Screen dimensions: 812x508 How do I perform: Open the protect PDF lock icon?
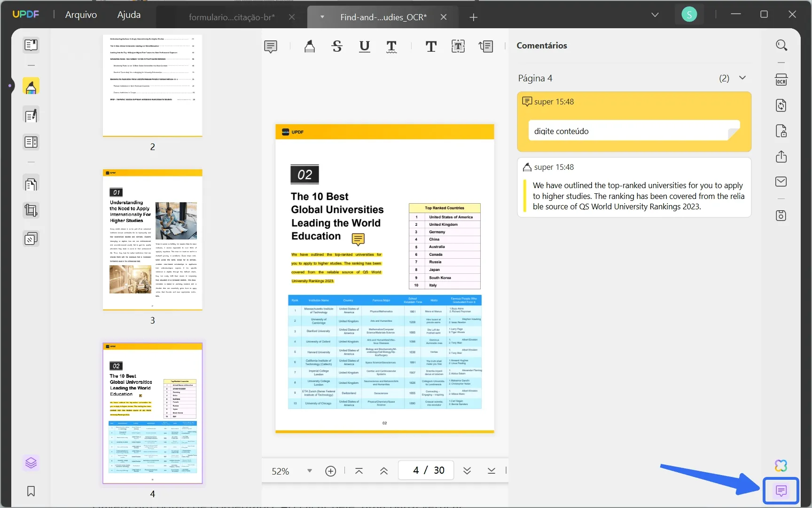tap(781, 131)
